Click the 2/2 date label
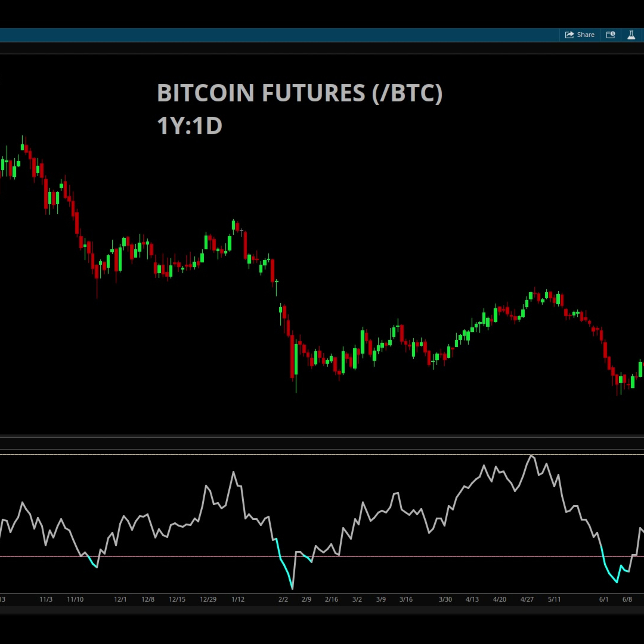The image size is (644, 644). [283, 599]
